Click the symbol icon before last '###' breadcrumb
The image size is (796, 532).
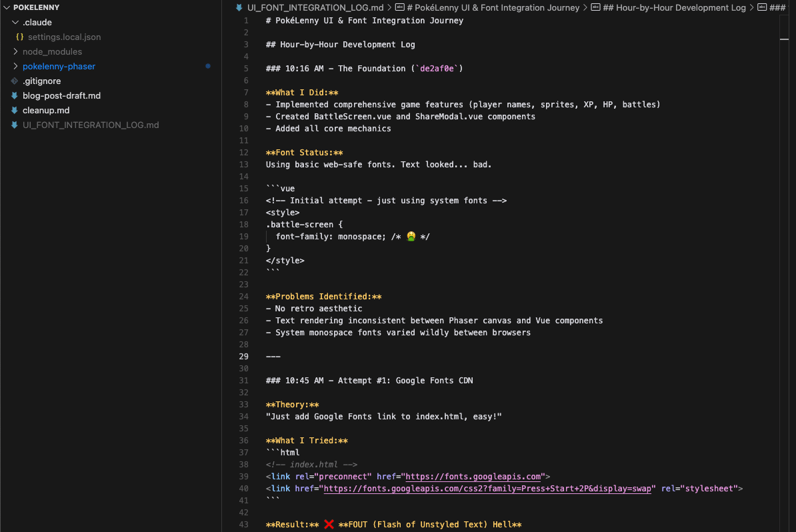pyautogui.click(x=762, y=7)
